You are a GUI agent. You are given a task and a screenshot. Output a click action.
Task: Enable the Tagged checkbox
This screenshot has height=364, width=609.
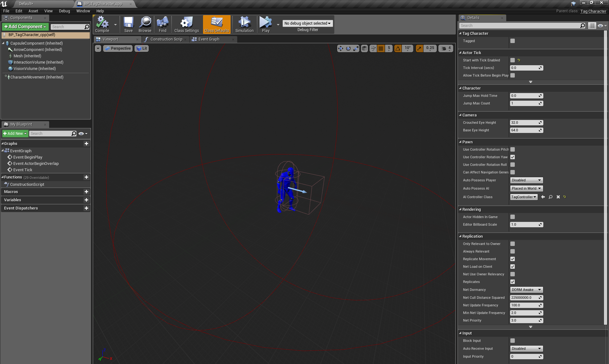tap(512, 41)
